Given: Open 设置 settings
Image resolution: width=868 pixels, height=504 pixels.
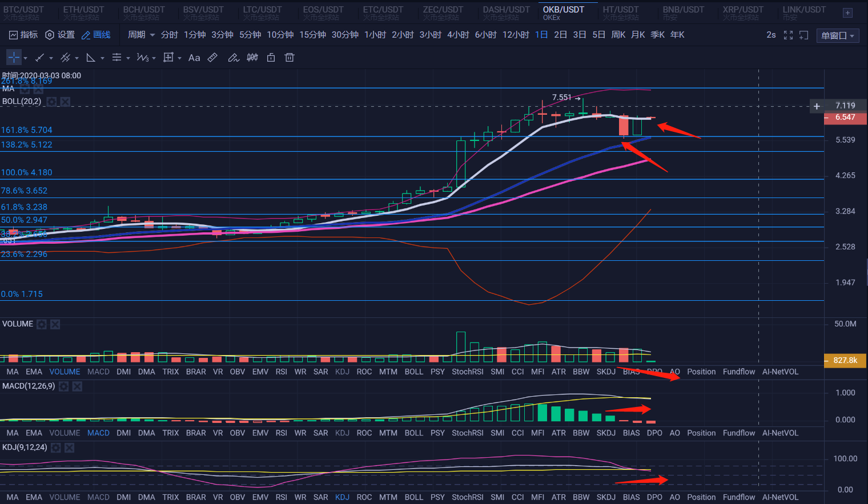Looking at the screenshot, I should click(x=60, y=35).
